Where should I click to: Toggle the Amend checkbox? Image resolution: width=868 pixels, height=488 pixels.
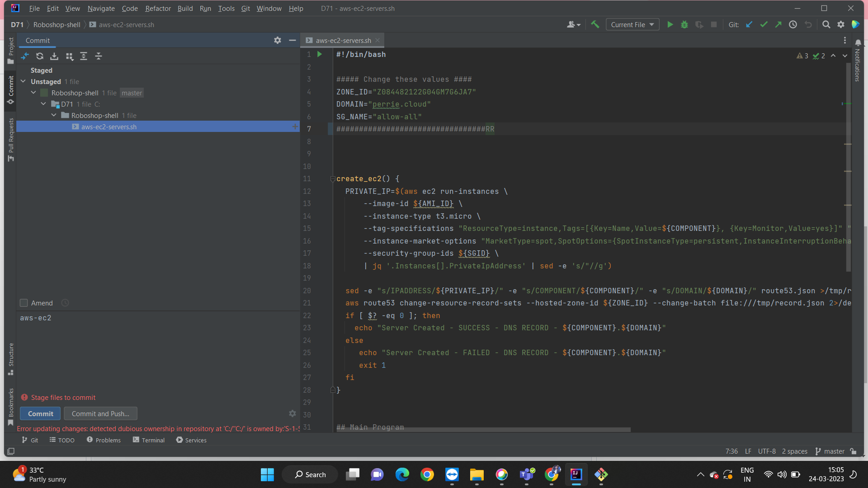(x=24, y=303)
